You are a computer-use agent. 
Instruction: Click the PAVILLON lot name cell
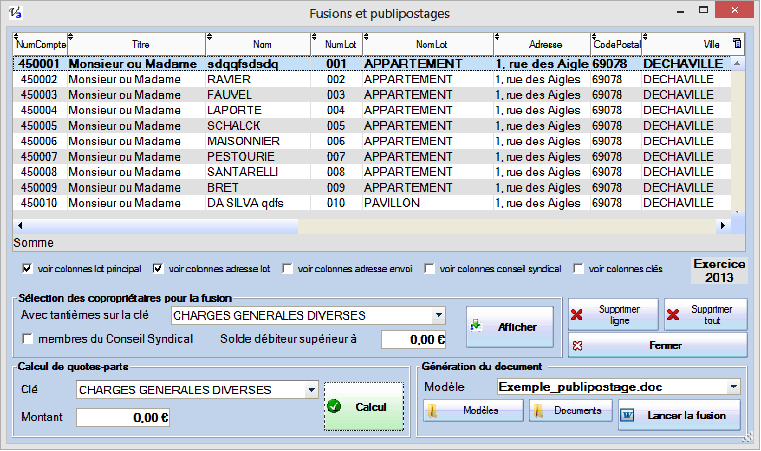pos(428,203)
